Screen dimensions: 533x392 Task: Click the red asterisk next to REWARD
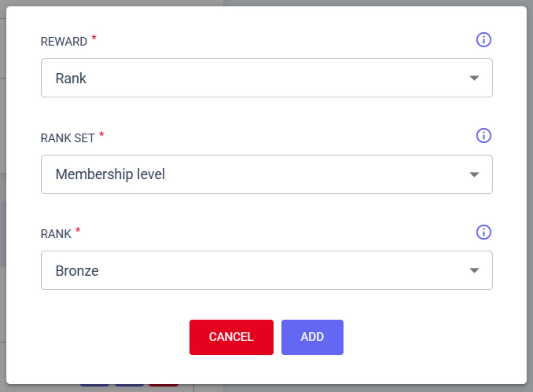(x=94, y=37)
